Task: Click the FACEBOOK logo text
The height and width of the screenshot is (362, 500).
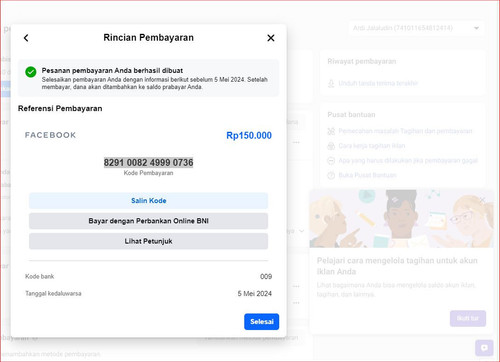Action: coord(50,135)
